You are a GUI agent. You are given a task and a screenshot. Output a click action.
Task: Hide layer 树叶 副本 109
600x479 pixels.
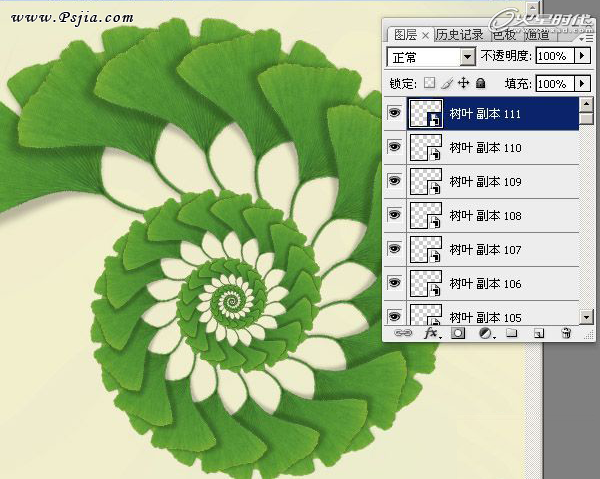tap(394, 181)
